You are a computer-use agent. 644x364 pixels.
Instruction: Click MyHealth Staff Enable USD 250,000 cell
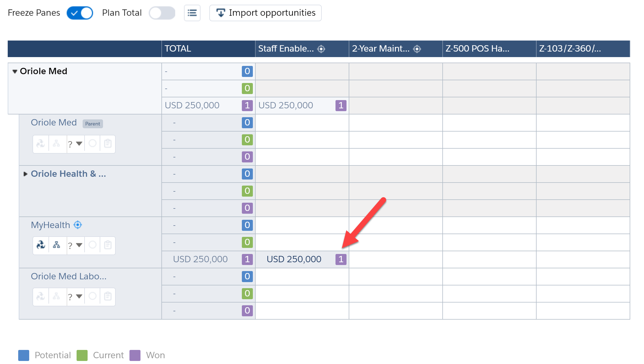coord(294,259)
